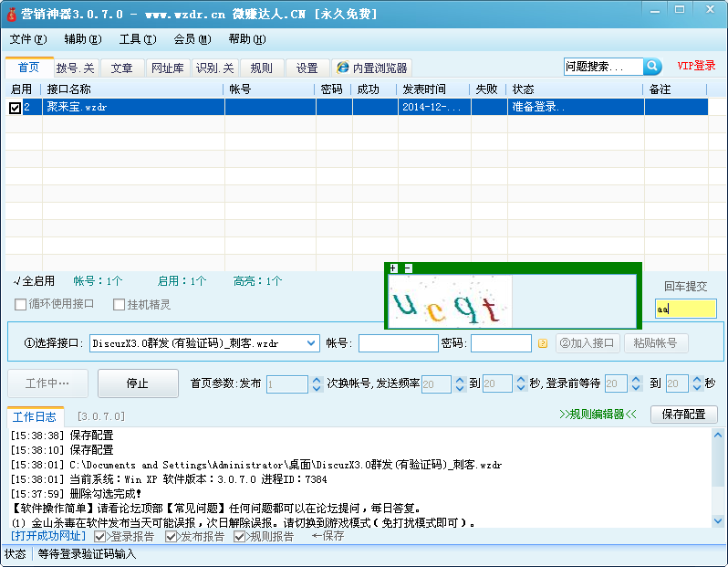Open the 内置浏览器 tab
The image size is (728, 567).
(x=372, y=68)
